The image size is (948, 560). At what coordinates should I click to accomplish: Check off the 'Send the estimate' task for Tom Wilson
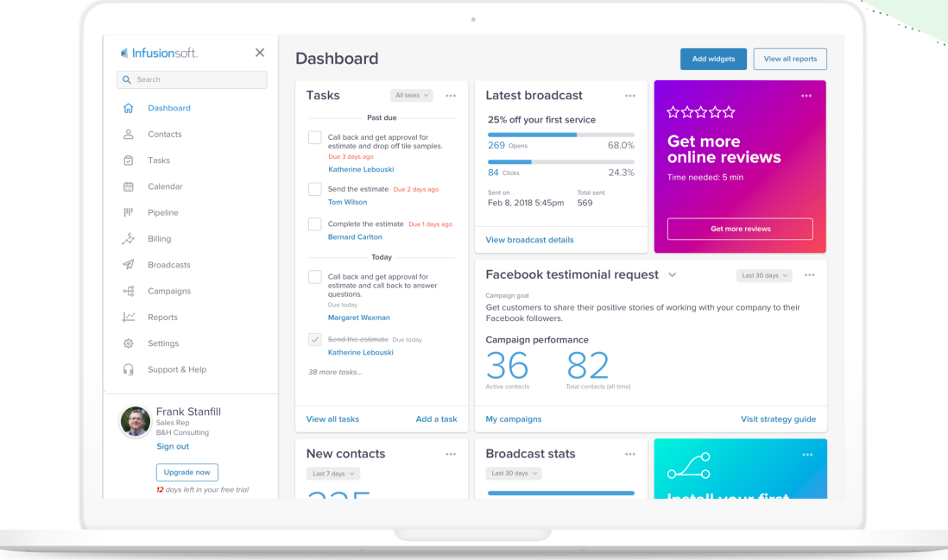314,189
